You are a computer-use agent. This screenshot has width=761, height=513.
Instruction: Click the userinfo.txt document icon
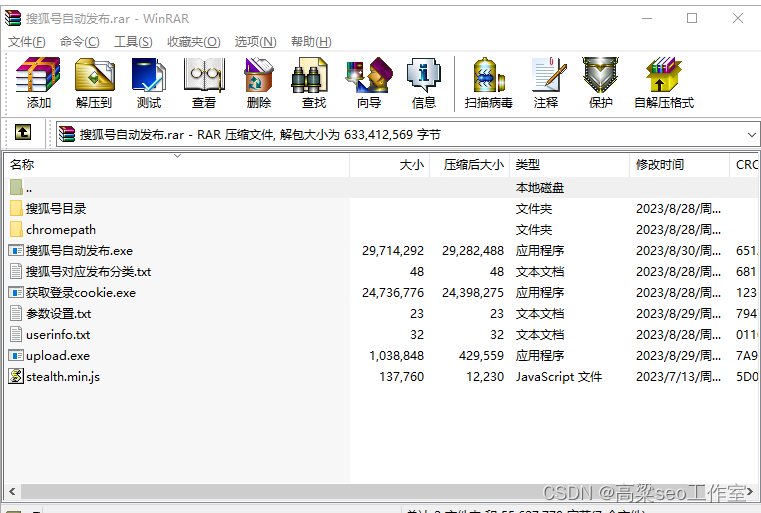point(16,334)
